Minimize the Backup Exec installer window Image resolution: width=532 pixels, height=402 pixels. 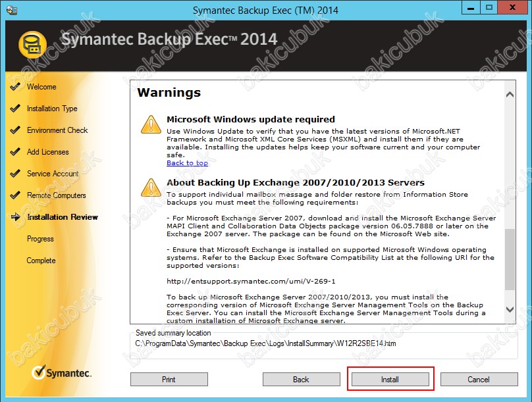471,8
